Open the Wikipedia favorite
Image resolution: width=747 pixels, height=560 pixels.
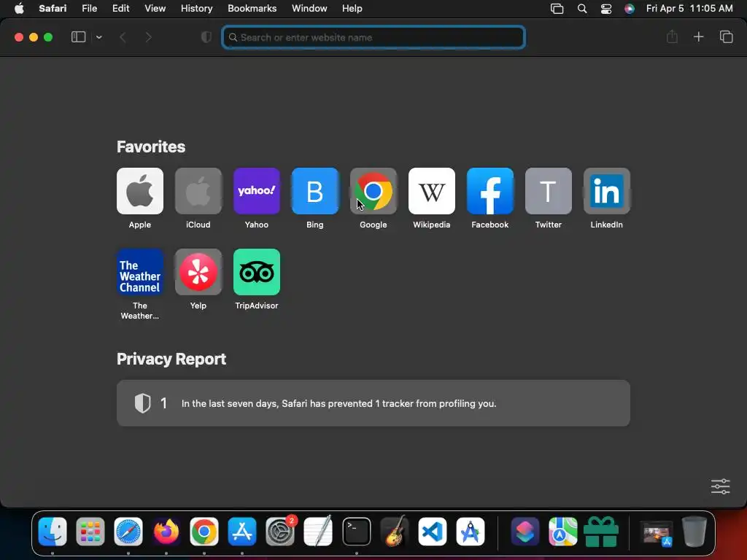pyautogui.click(x=432, y=191)
